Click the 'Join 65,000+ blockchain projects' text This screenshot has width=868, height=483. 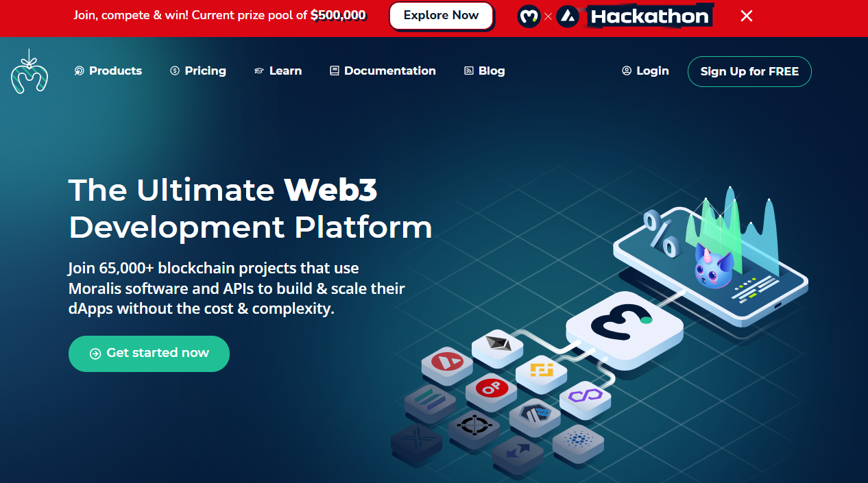(214, 269)
